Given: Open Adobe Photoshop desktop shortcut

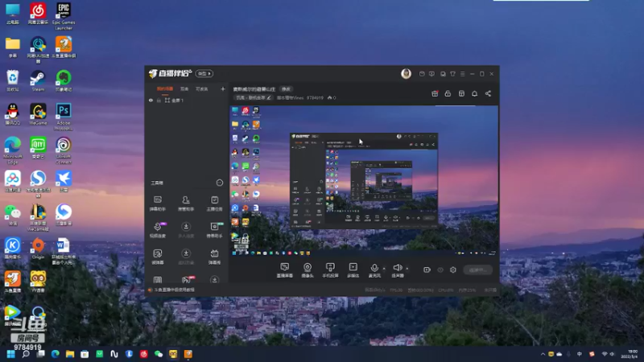Looking at the screenshot, I should click(x=64, y=117).
